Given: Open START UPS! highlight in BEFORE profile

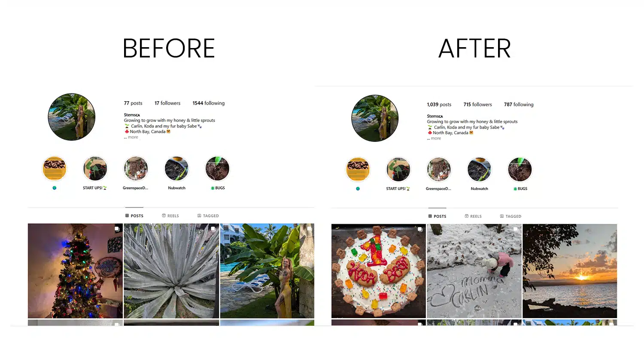Looking at the screenshot, I should [95, 169].
